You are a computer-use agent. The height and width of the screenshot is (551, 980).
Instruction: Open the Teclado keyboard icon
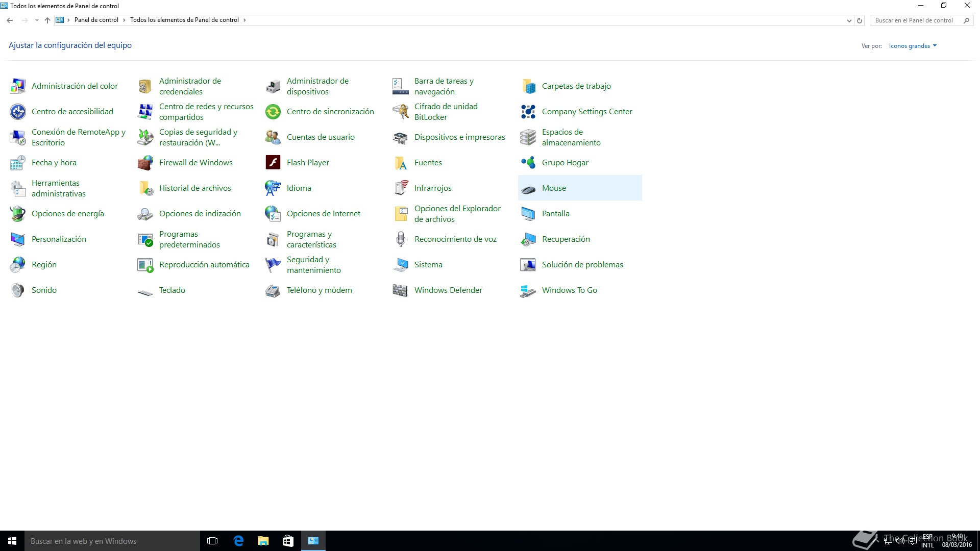pyautogui.click(x=145, y=292)
